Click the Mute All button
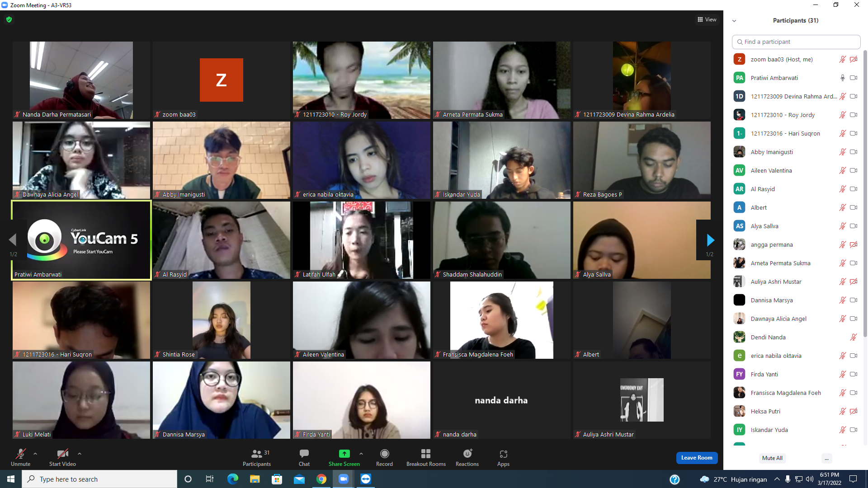Viewport: 868px width, 488px height. 772,458
